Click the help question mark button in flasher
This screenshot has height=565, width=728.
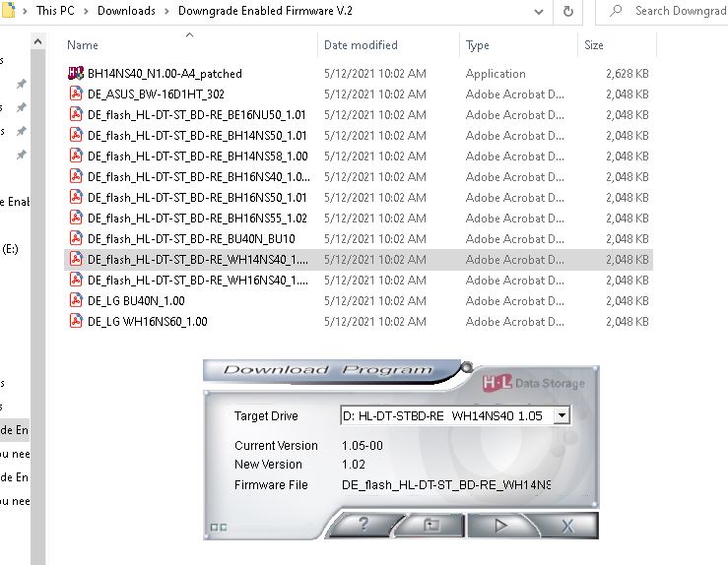[364, 525]
